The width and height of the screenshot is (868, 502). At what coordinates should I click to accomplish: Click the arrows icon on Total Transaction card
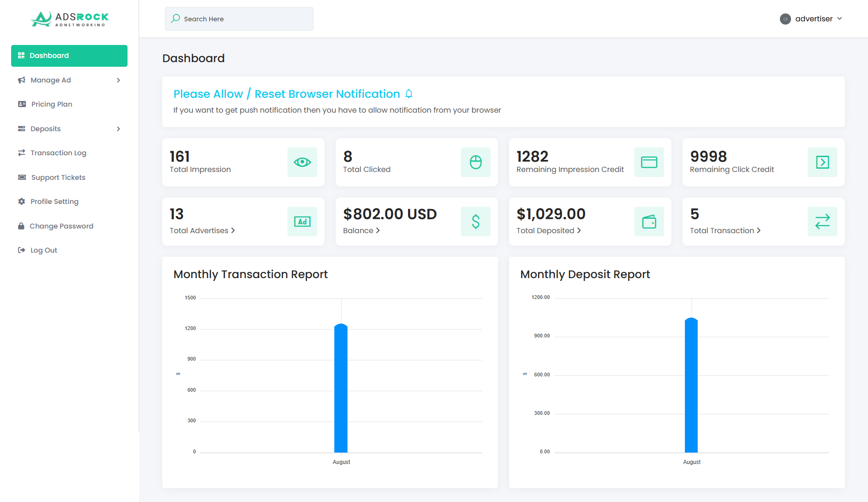(822, 222)
